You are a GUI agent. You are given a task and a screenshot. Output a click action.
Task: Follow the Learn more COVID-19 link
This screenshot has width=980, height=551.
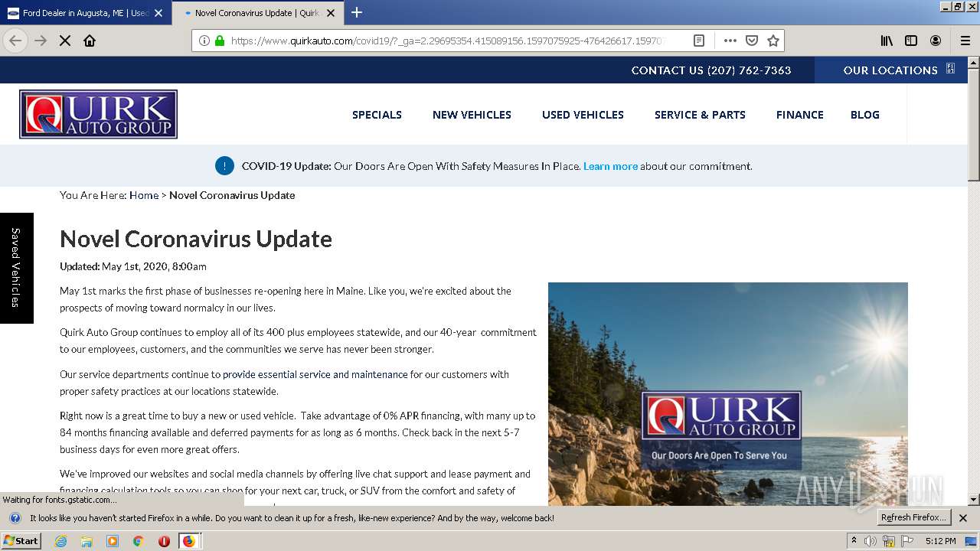click(610, 166)
